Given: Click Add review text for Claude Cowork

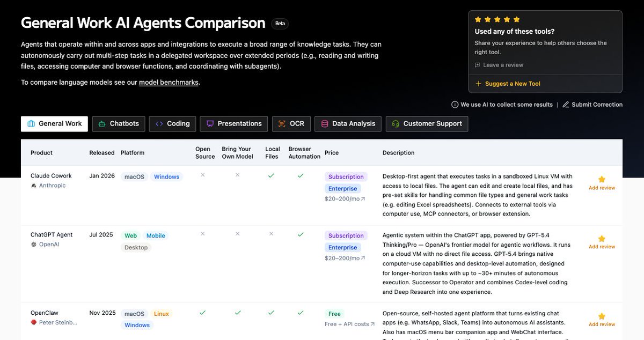Looking at the screenshot, I should (602, 188).
